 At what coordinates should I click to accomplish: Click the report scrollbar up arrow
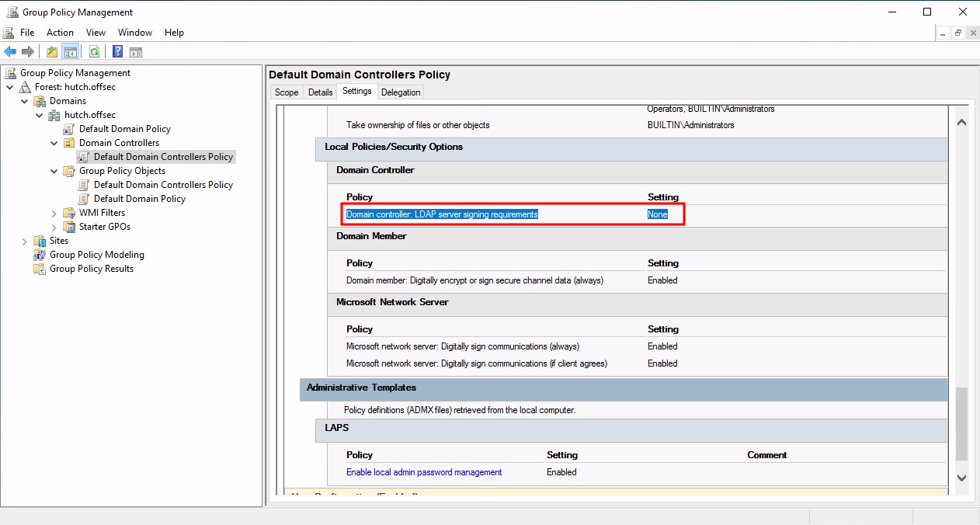(x=961, y=122)
